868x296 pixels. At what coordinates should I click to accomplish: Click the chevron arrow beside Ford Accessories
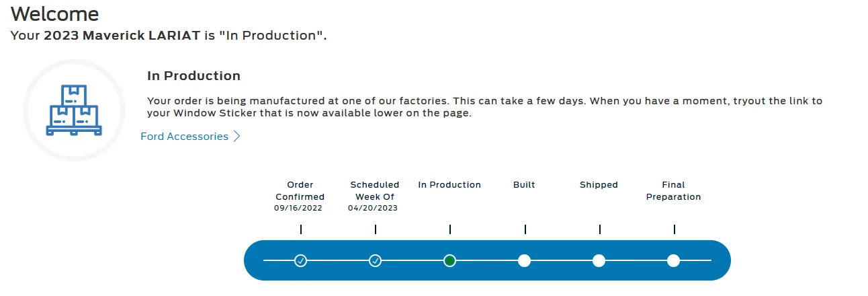click(x=236, y=137)
